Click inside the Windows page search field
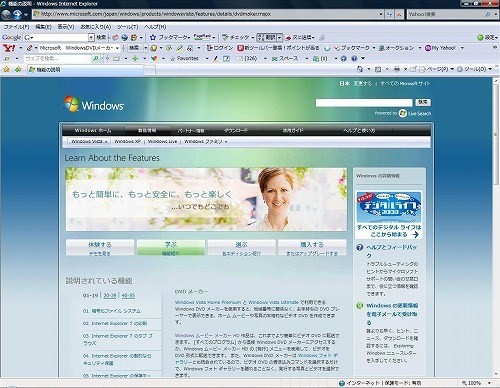The image size is (500, 388). click(x=364, y=103)
